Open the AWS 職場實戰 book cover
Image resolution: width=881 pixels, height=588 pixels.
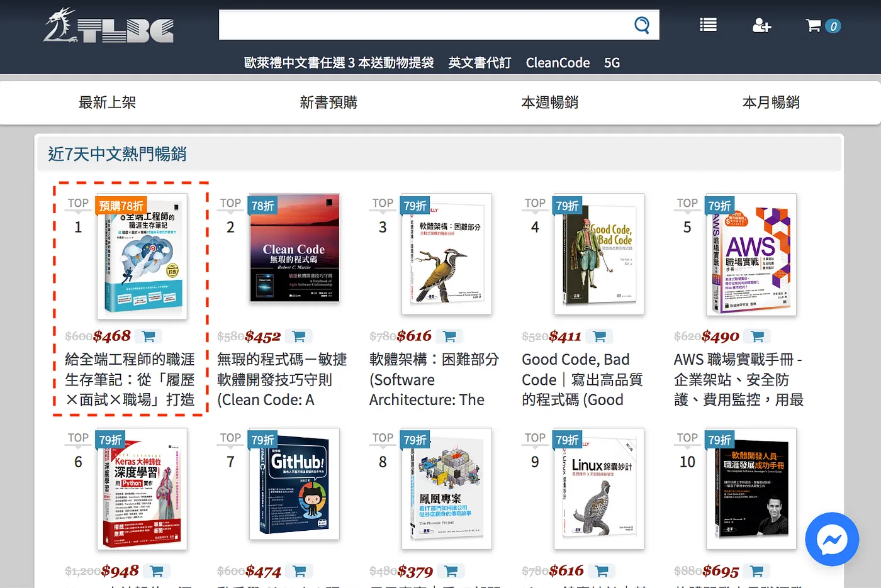751,254
